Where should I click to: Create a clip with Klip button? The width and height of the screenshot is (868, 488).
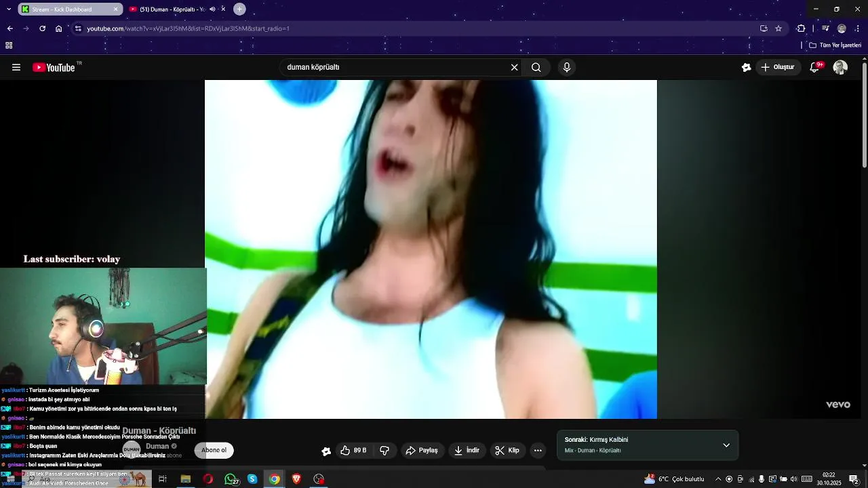pyautogui.click(x=508, y=450)
